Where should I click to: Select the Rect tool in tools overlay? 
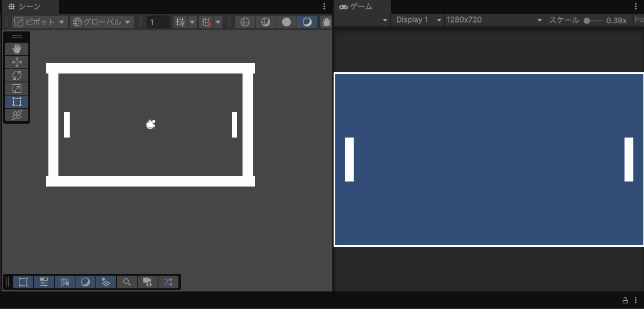[17, 102]
